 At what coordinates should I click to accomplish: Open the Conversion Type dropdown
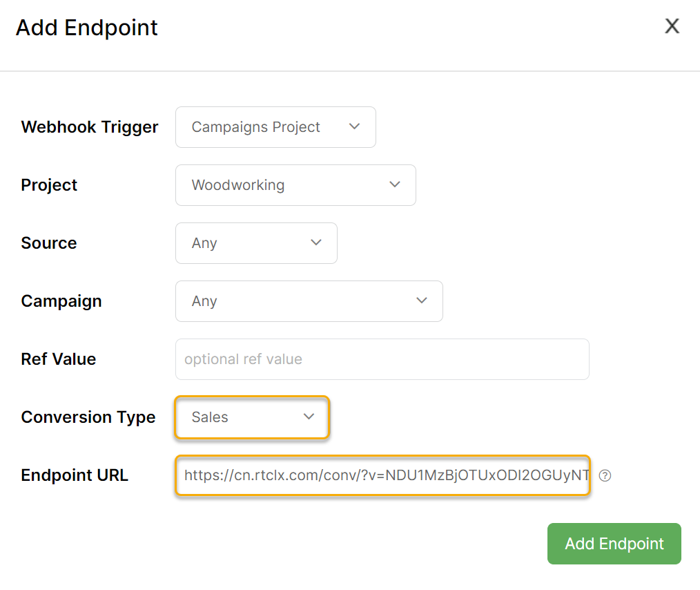pos(252,417)
